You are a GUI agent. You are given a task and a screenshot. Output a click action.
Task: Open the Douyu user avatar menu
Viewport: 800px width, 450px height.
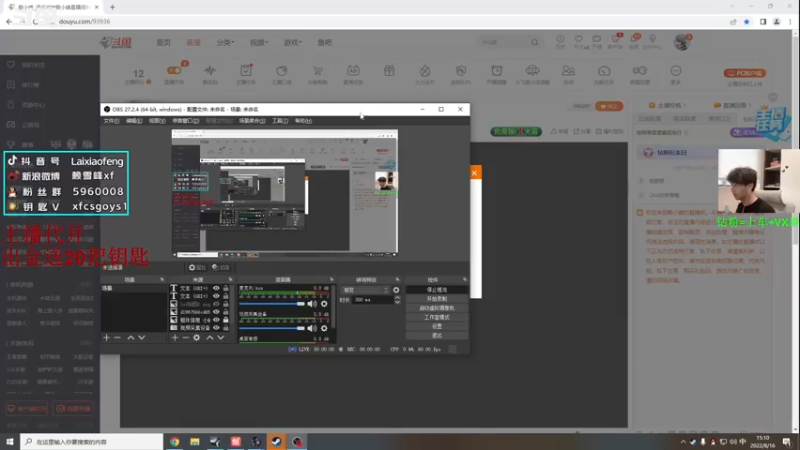(682, 42)
